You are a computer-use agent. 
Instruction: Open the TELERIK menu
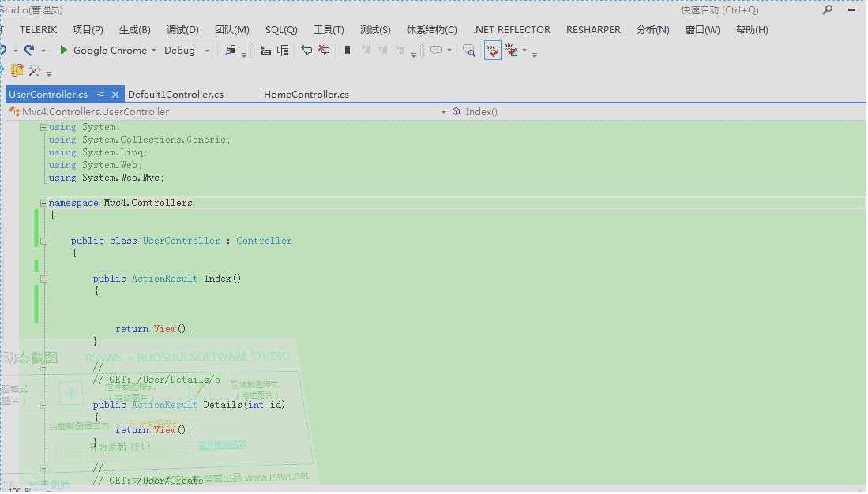38,30
